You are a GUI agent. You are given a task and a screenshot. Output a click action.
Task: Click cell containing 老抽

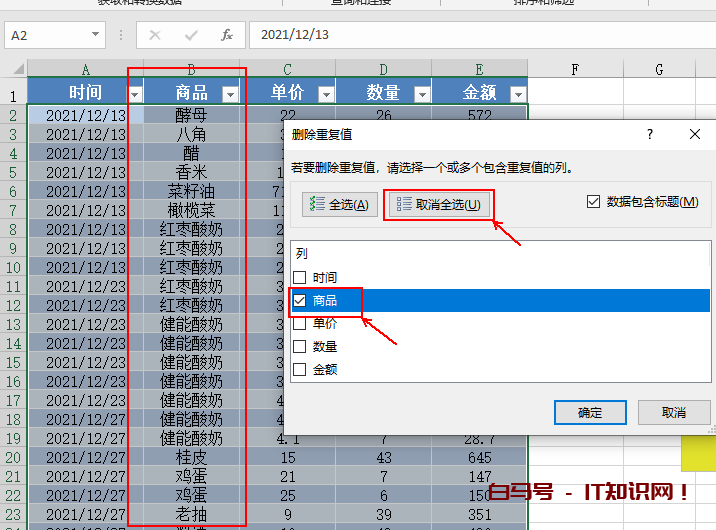191,514
